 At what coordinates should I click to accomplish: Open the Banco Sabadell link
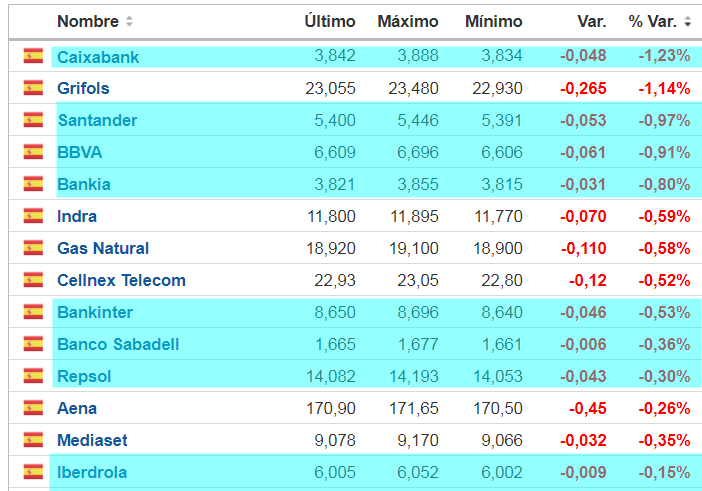coord(118,344)
